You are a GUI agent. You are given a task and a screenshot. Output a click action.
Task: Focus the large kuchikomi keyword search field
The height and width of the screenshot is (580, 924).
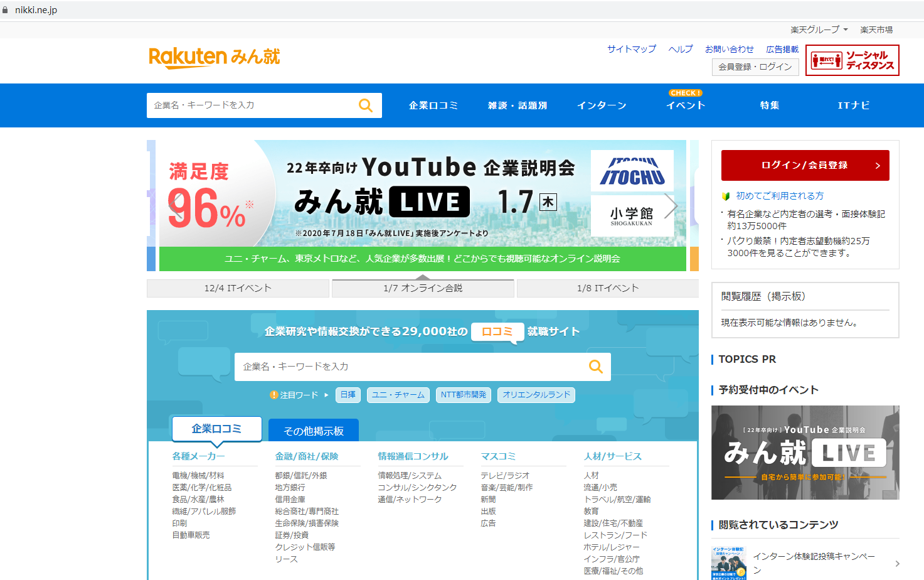pos(411,367)
